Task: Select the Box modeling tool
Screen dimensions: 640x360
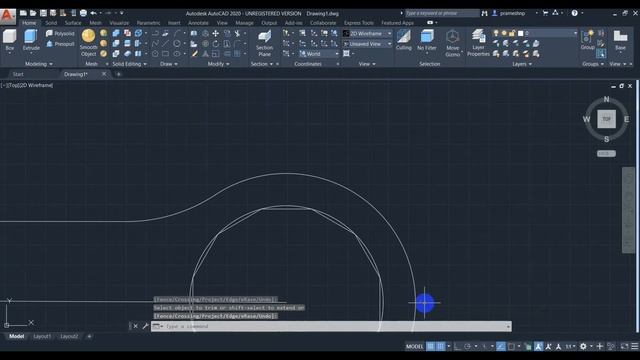Action: [x=9, y=40]
